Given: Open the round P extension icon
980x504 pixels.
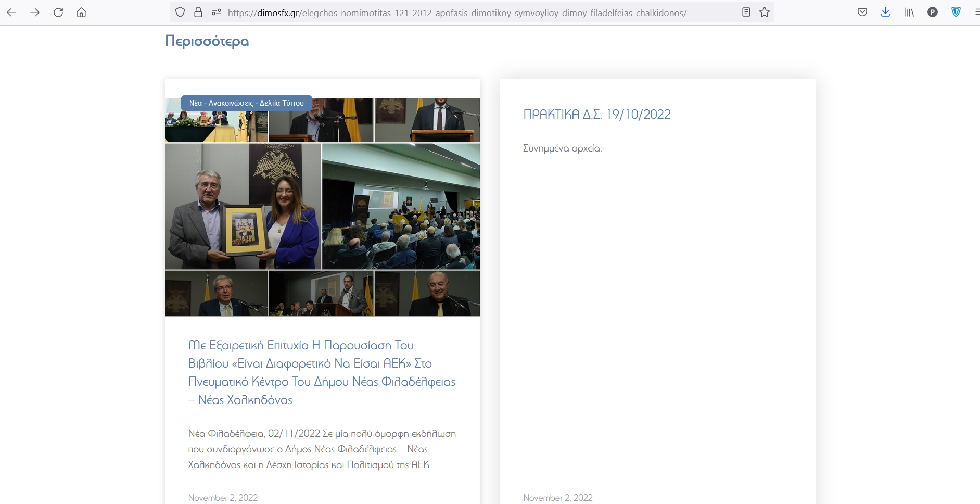Looking at the screenshot, I should coord(932,12).
